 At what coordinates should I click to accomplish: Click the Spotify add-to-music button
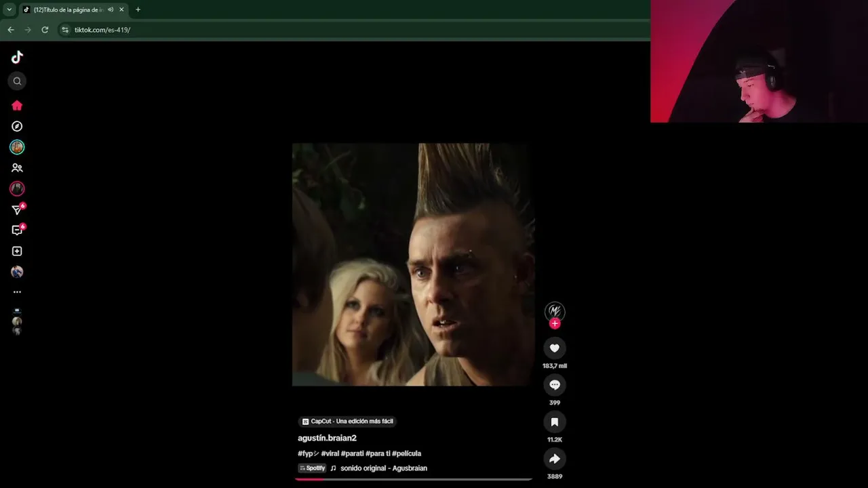click(313, 468)
